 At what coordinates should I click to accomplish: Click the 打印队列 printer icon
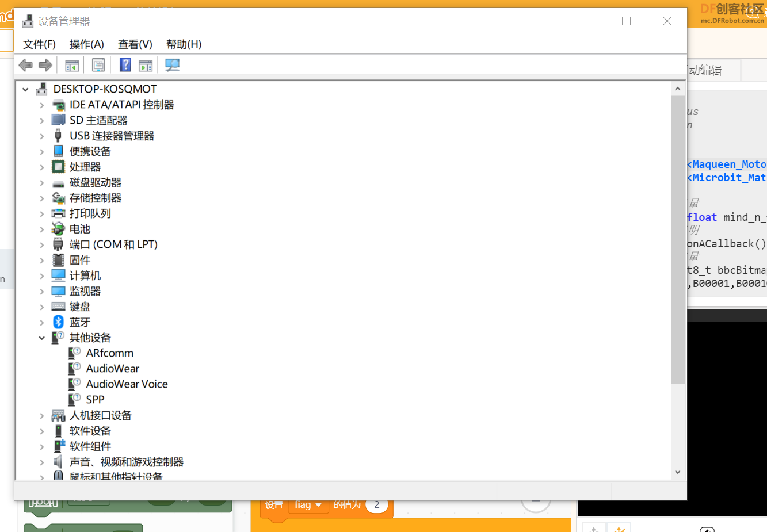tap(58, 213)
